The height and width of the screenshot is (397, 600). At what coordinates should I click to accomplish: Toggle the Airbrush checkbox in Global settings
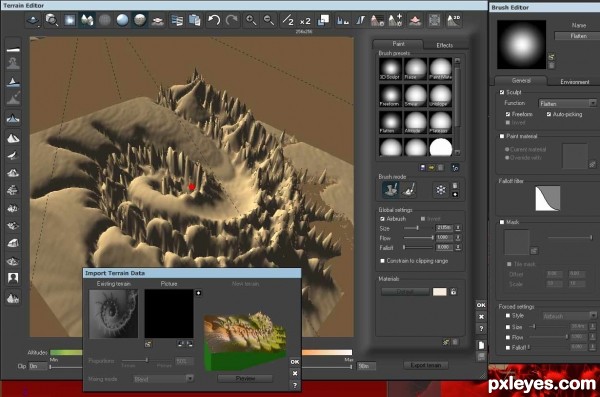pos(382,219)
